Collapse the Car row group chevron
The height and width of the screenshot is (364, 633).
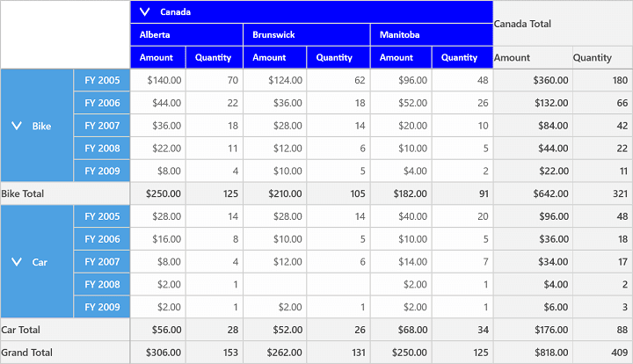coord(17,262)
